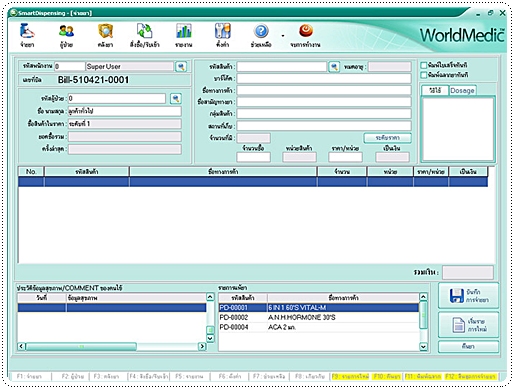
Task: Click the F6 ตั้งค่า status bar shortcut
Action: click(x=230, y=377)
